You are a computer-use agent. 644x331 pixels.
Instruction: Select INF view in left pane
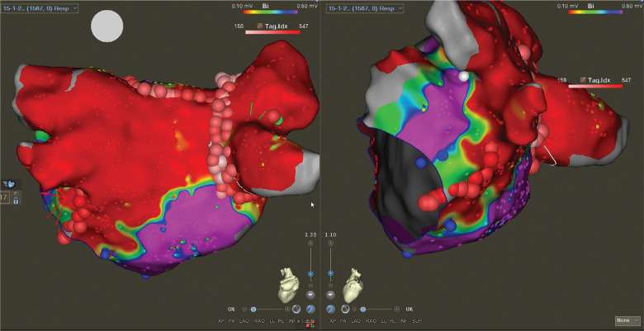pos(292,321)
